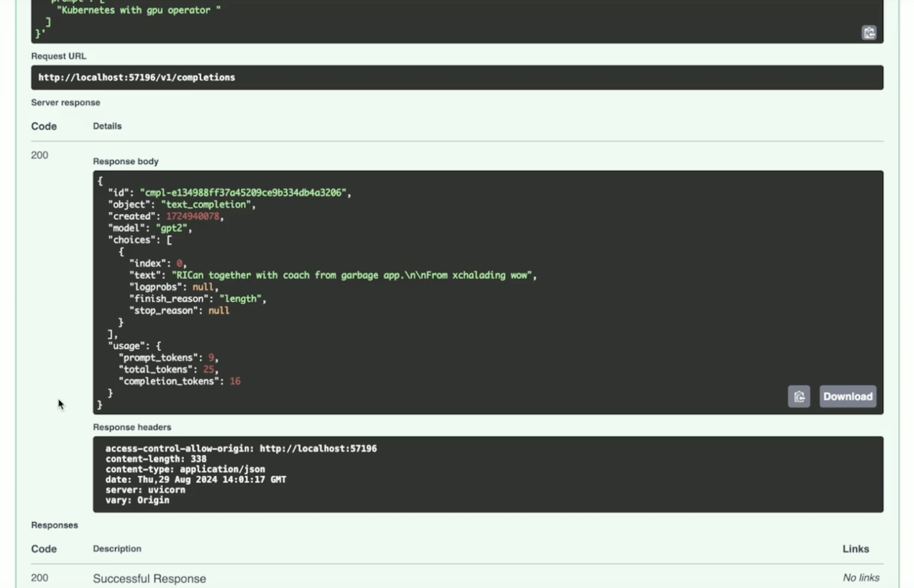The image size is (914, 588).
Task: Click the "id" value cmpl-e134988ff37a45209ce9b334db4a3206
Action: 243,193
